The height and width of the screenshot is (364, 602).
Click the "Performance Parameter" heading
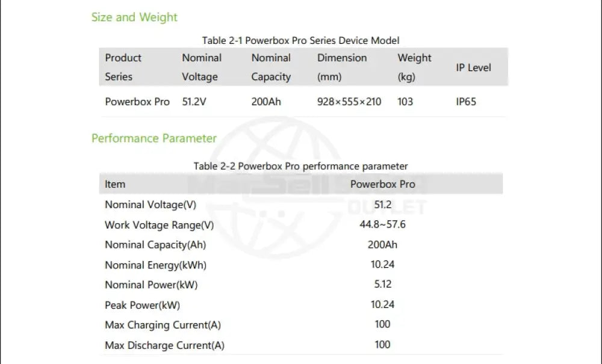(x=154, y=138)
